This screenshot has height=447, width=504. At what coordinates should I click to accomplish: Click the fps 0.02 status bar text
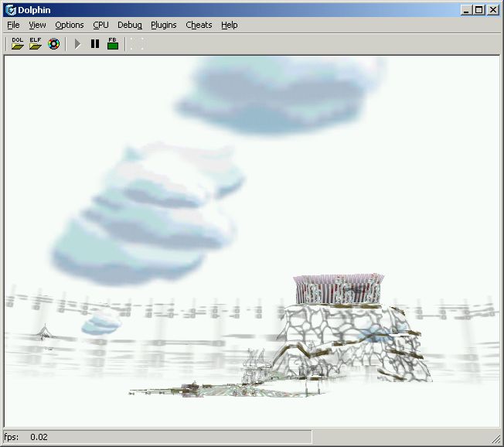[26, 437]
